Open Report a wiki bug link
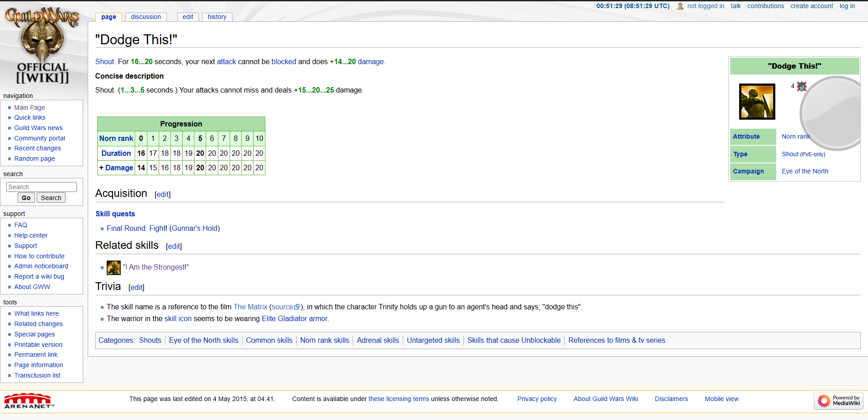 39,276
